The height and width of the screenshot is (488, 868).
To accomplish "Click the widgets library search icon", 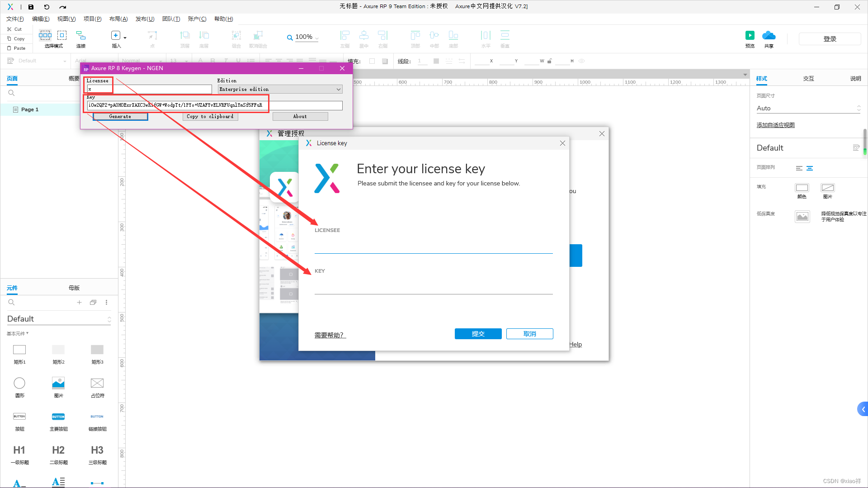I will 11,302.
